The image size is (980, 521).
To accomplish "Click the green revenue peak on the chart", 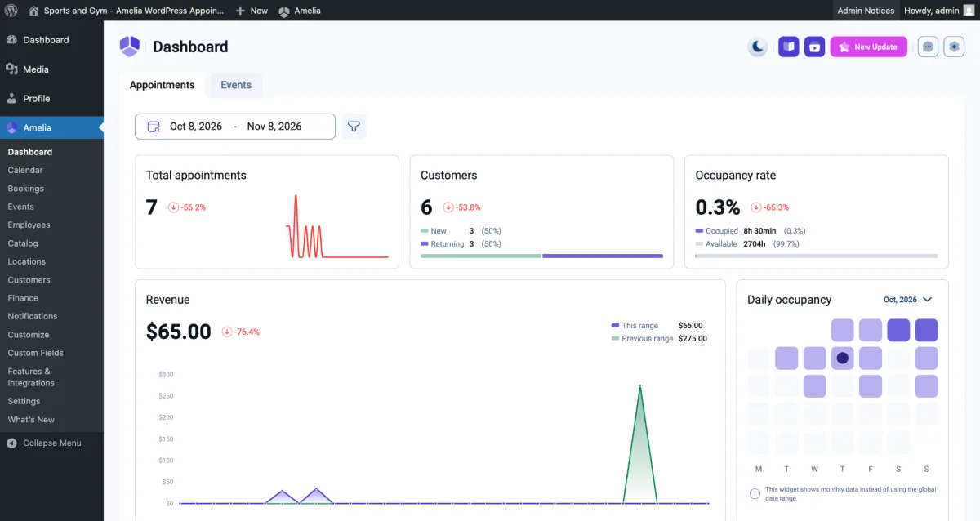I will pos(640,386).
